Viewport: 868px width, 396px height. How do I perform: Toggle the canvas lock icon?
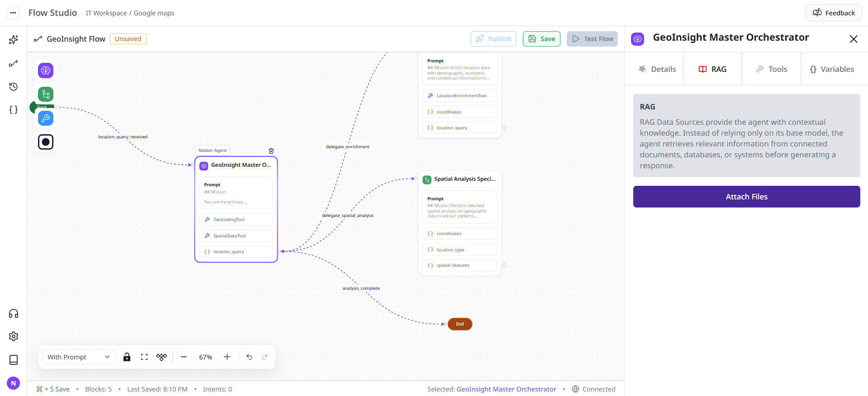127,357
